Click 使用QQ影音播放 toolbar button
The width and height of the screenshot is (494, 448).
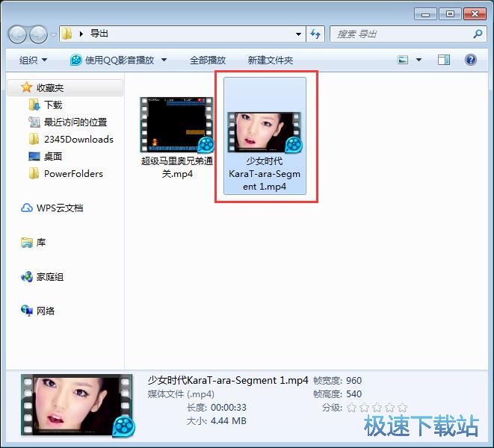point(112,60)
